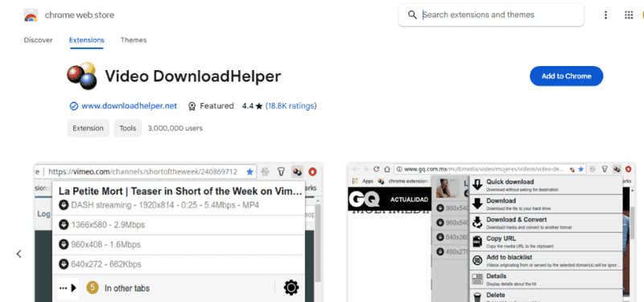The height and width of the screenshot is (302, 644).
Task: Click the 4.4 star rating
Action: click(252, 106)
